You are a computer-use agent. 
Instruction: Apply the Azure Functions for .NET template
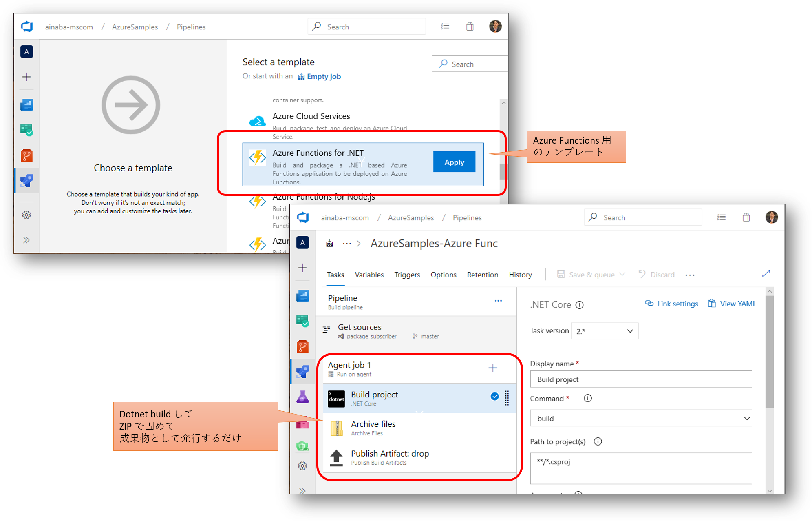pyautogui.click(x=454, y=162)
